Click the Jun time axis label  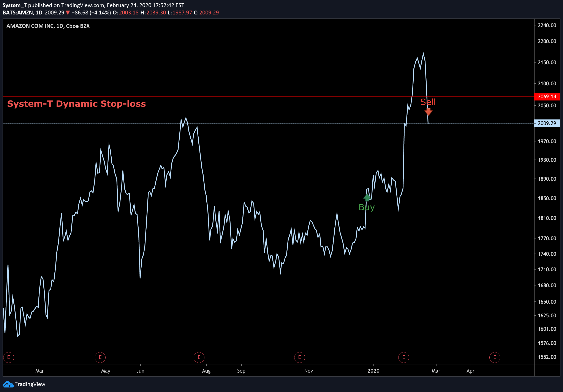(x=140, y=371)
